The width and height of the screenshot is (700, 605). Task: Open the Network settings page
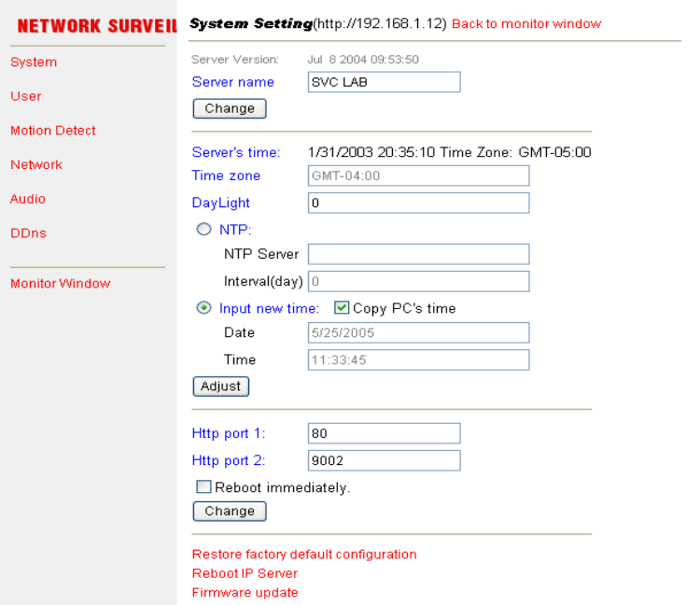(x=36, y=164)
